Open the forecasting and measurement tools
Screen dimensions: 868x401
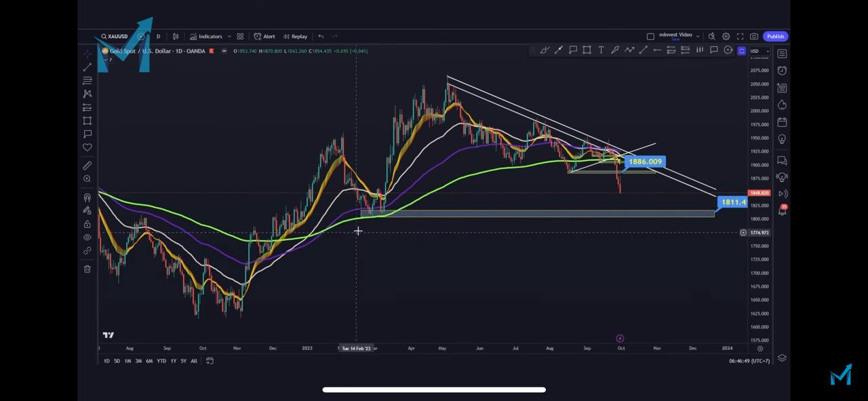[87, 107]
